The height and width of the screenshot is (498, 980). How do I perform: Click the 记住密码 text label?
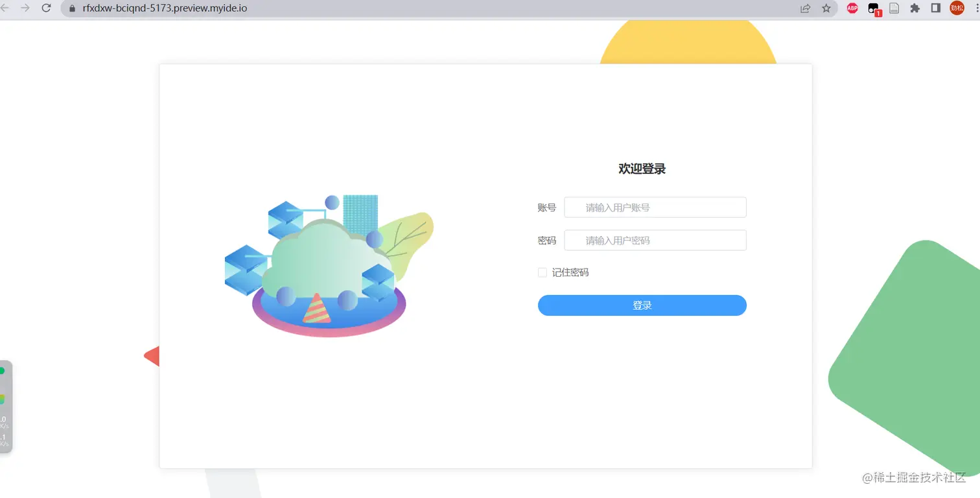pos(570,272)
